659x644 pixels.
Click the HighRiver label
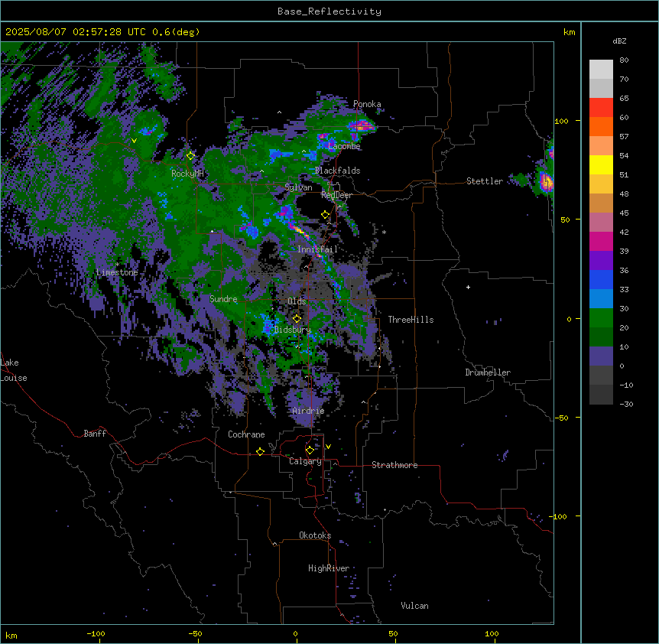[x=329, y=568]
